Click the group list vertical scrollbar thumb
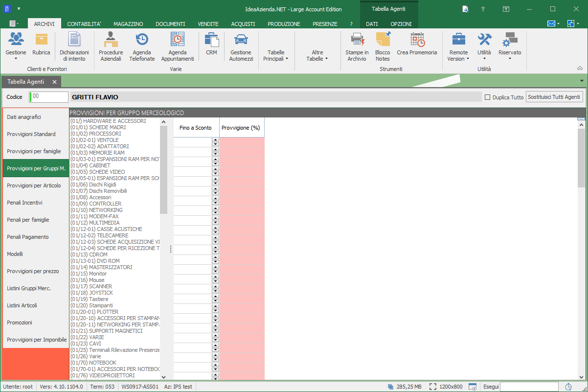588x392 pixels. pos(163,170)
